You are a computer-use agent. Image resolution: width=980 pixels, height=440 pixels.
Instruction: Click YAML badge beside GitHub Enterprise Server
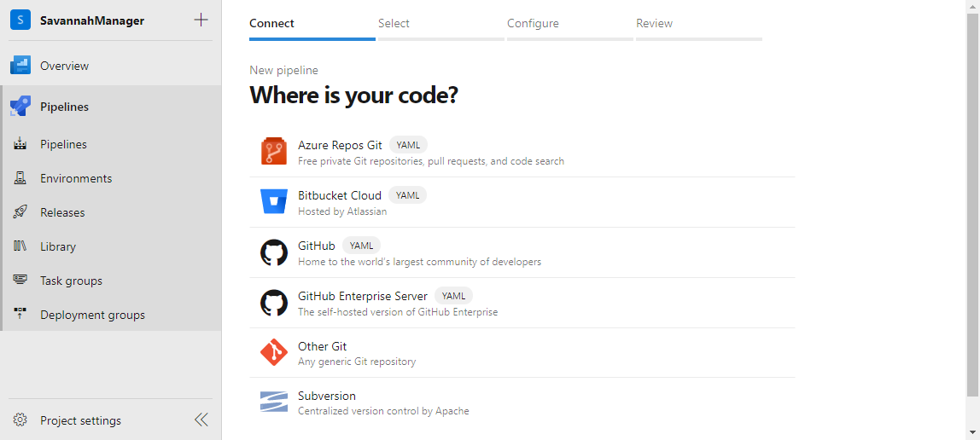tap(454, 295)
